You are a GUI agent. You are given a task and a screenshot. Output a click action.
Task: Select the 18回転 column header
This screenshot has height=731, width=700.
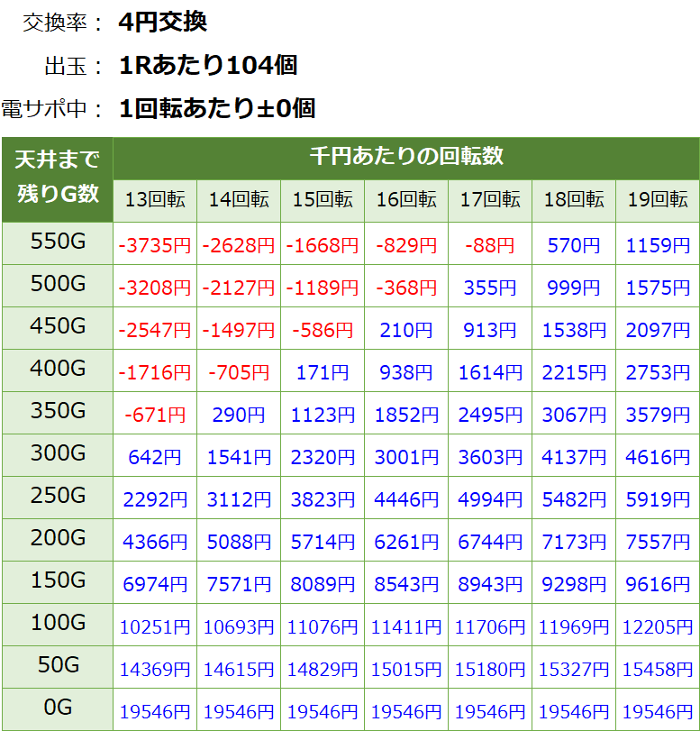click(574, 200)
